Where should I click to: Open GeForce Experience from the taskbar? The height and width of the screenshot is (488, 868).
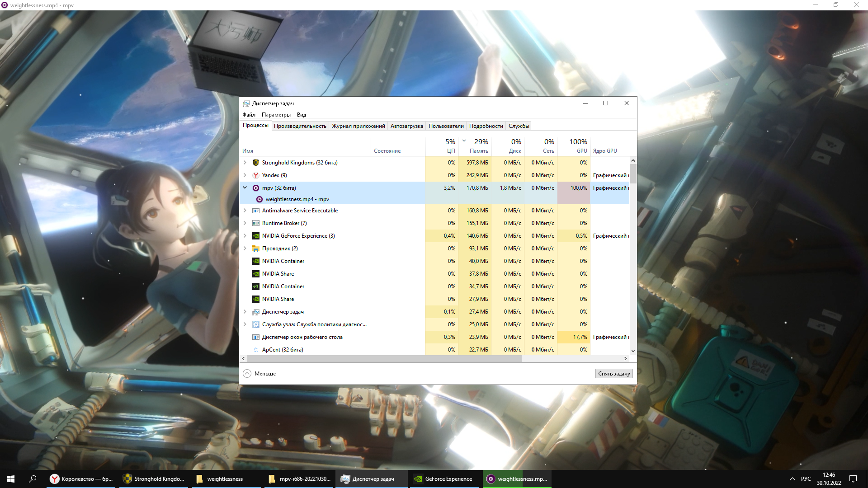443,479
